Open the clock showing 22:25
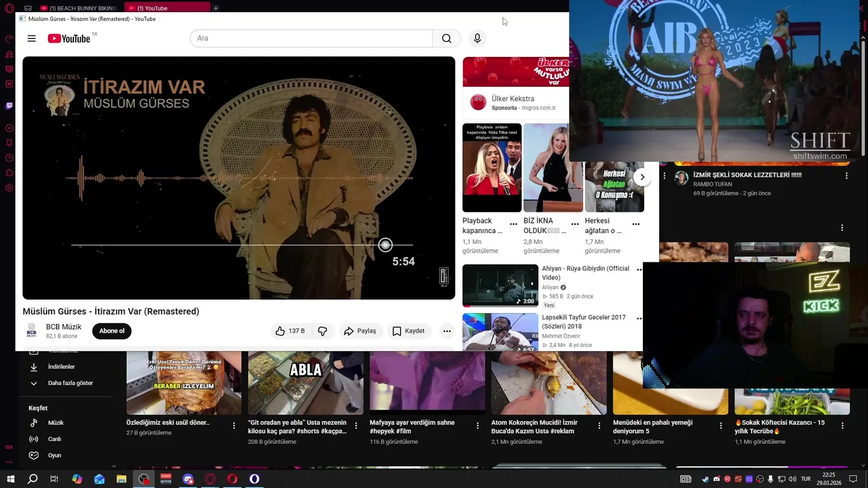868x488 pixels. (829, 479)
